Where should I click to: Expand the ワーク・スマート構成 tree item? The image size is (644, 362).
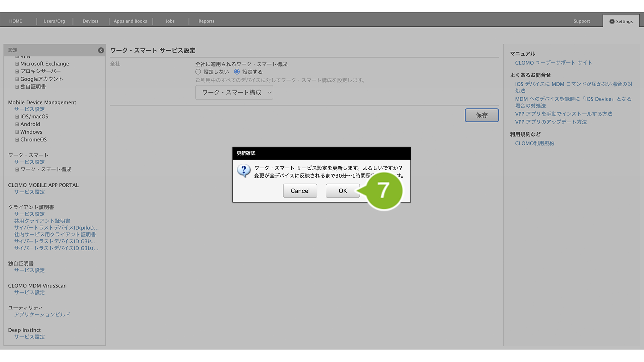17,169
